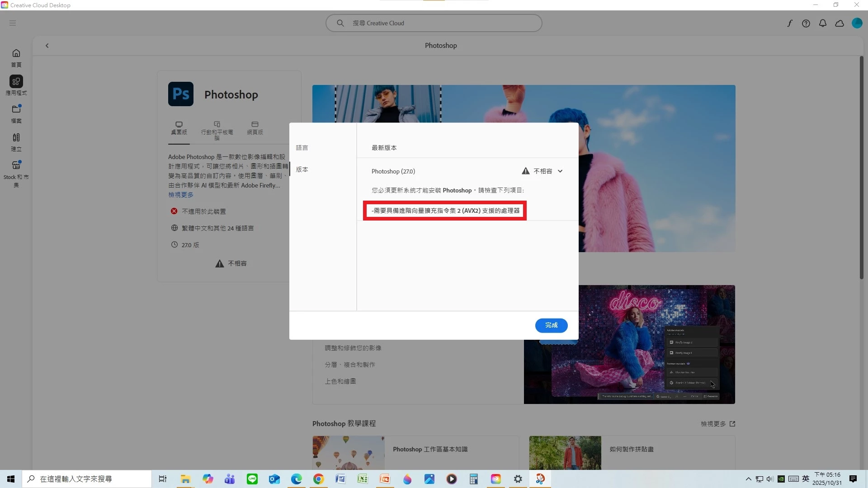The image size is (868, 488).
Task: Open the Files (檔案) sidebar icon
Action: [x=16, y=109]
